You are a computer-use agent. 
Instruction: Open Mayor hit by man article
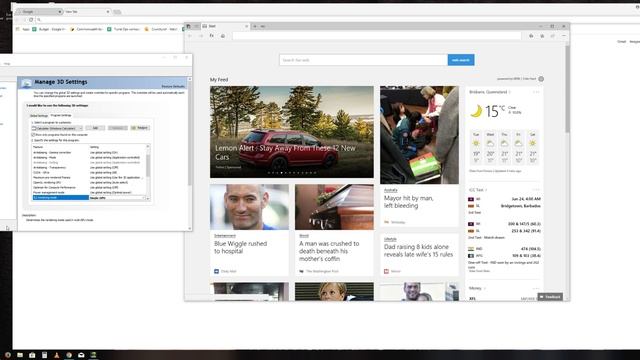pyautogui.click(x=419, y=156)
